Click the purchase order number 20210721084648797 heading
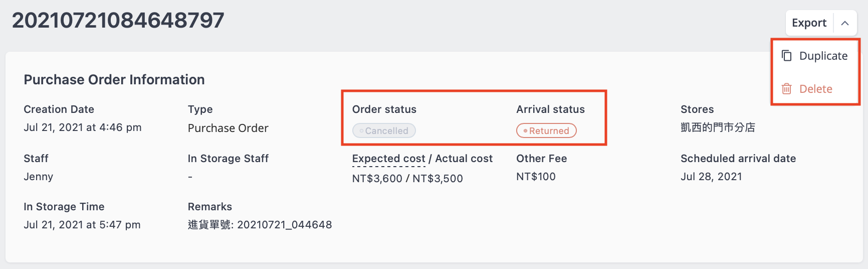Viewport: 868px width, 269px height. (x=118, y=21)
